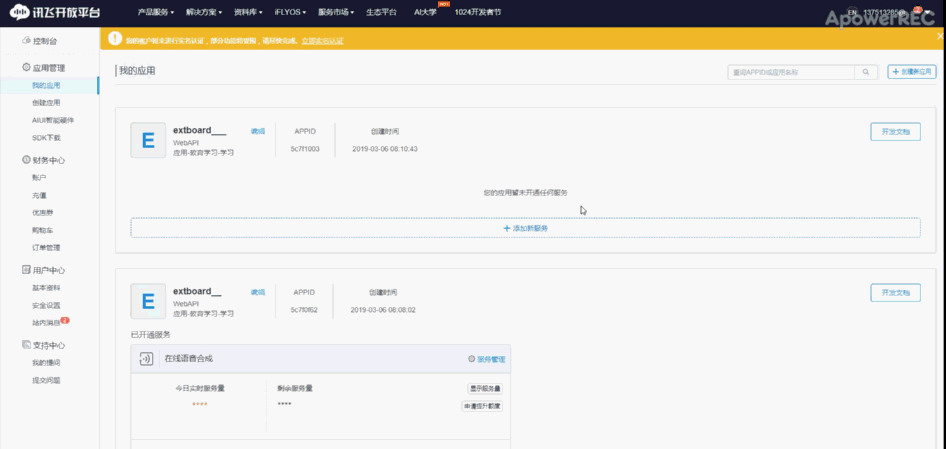Viewport: 946px width, 449px height.
Task: Expand the 解决方案 dropdown menu
Action: click(204, 12)
